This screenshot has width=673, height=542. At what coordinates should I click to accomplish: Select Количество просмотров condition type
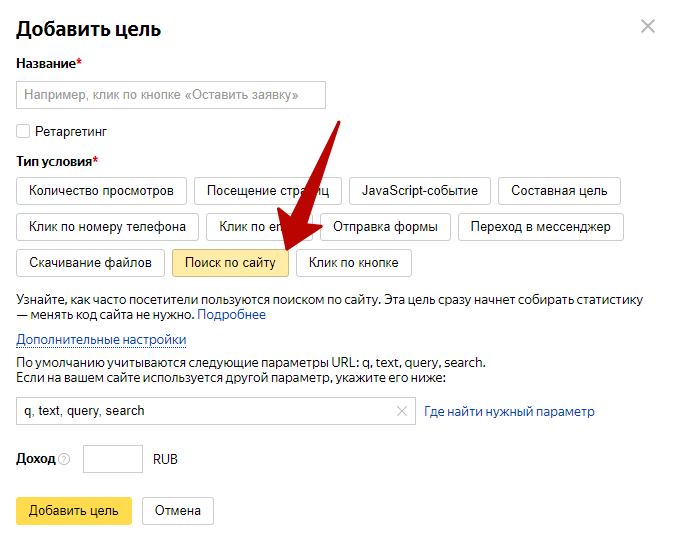click(101, 190)
